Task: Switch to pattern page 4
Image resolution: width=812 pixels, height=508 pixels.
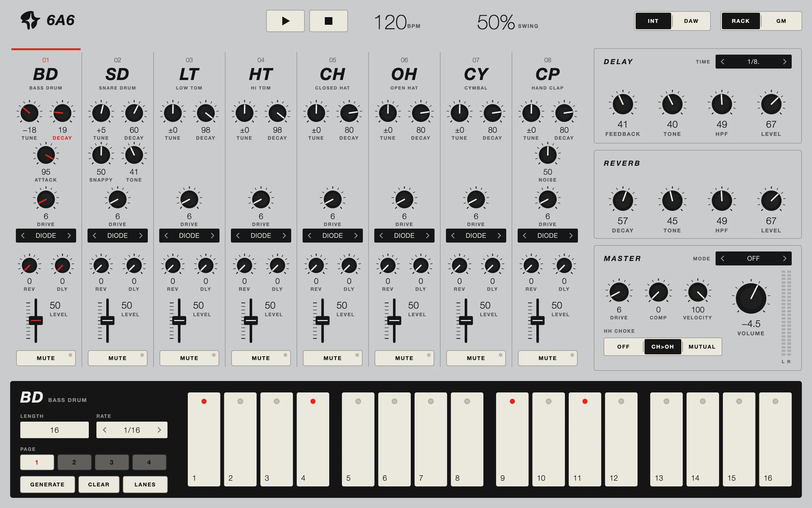Action: [149, 462]
